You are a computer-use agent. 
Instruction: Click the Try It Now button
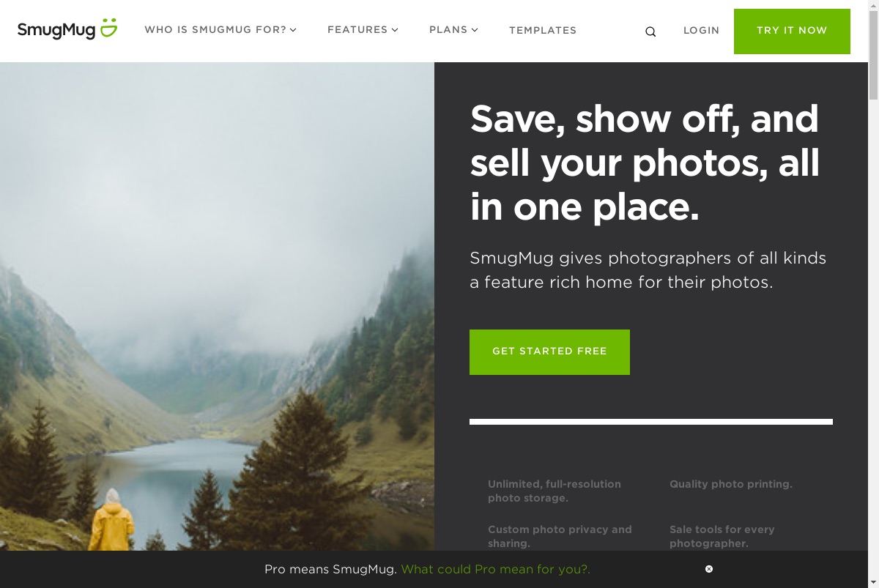792,31
